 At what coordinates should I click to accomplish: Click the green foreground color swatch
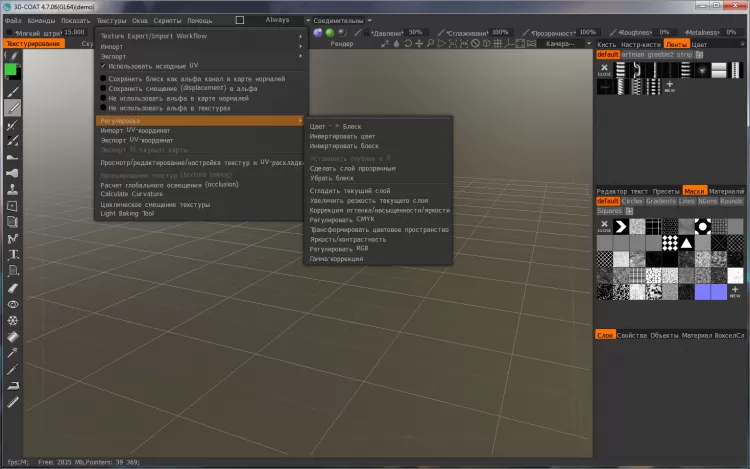12,71
